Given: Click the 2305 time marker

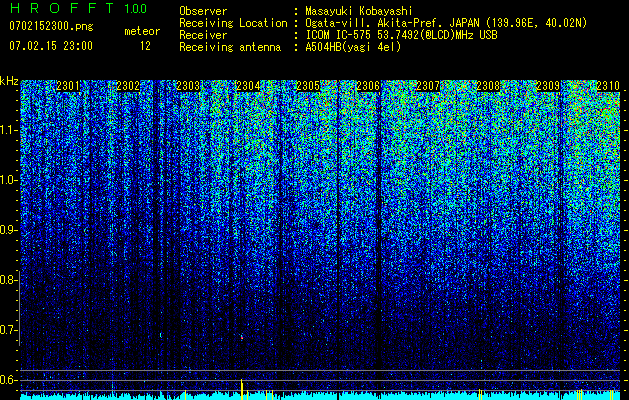Looking at the screenshot, I should (308, 86).
